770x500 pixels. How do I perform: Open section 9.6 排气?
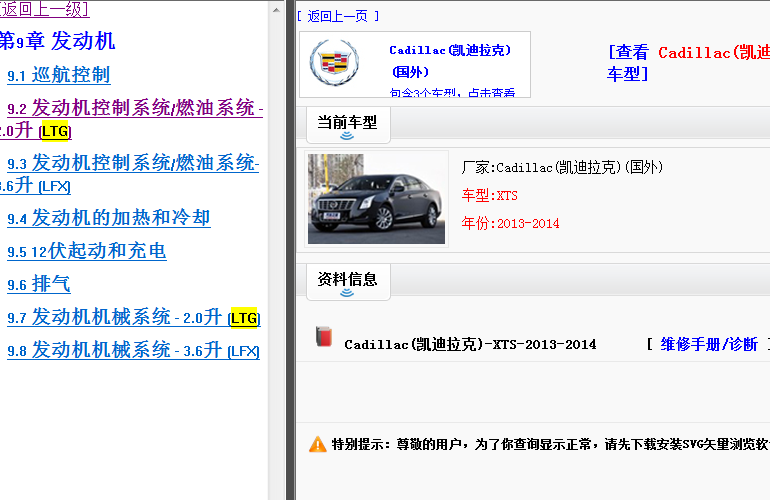click(39, 284)
